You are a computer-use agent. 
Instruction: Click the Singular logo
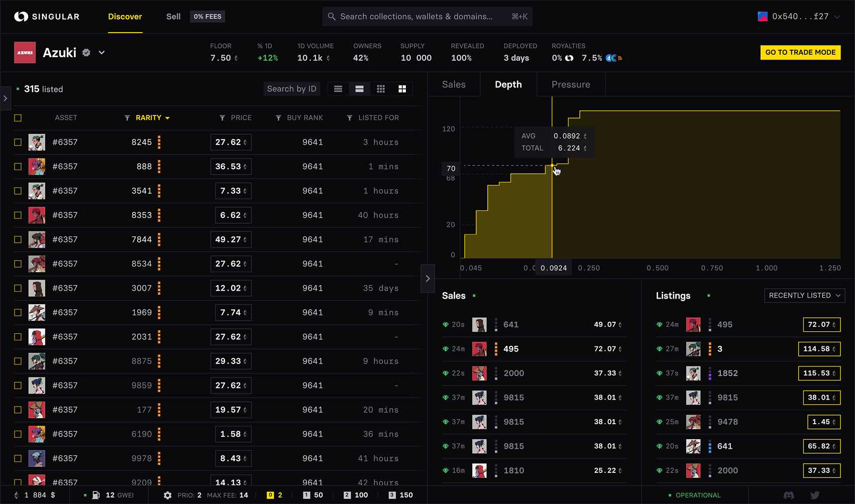tap(47, 17)
